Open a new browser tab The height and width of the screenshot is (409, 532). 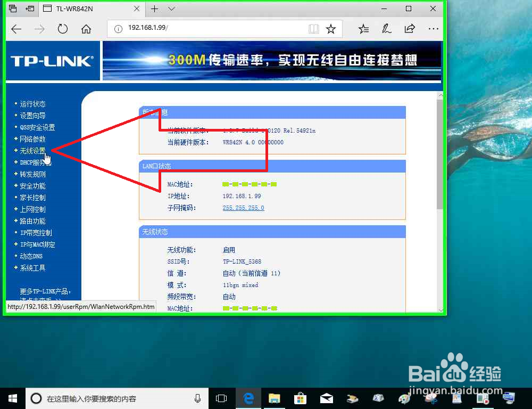(154, 9)
